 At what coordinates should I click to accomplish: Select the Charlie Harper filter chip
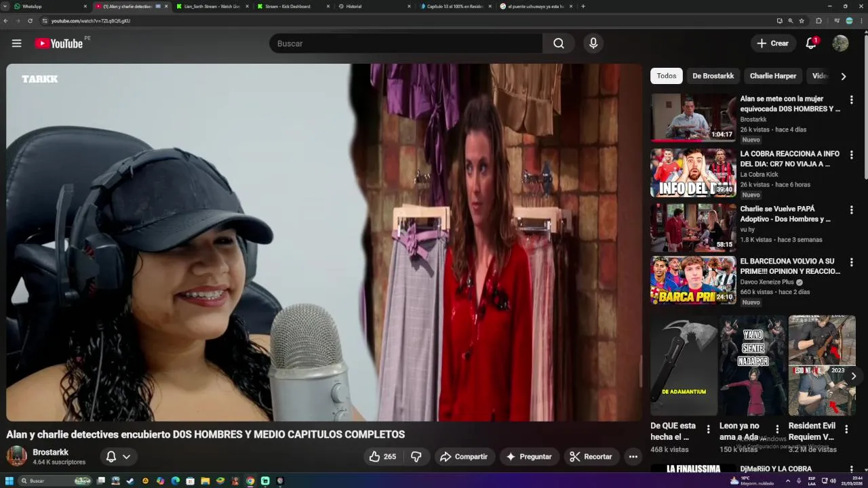coord(772,76)
